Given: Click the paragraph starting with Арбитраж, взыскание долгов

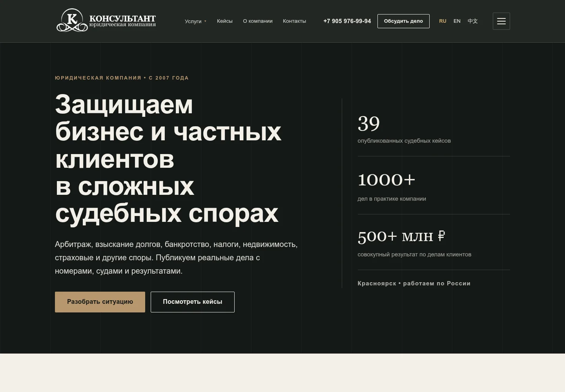Looking at the screenshot, I should point(176,258).
